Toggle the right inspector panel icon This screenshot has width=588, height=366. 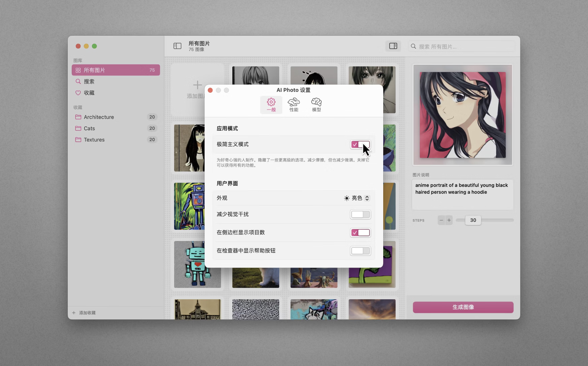coord(393,46)
